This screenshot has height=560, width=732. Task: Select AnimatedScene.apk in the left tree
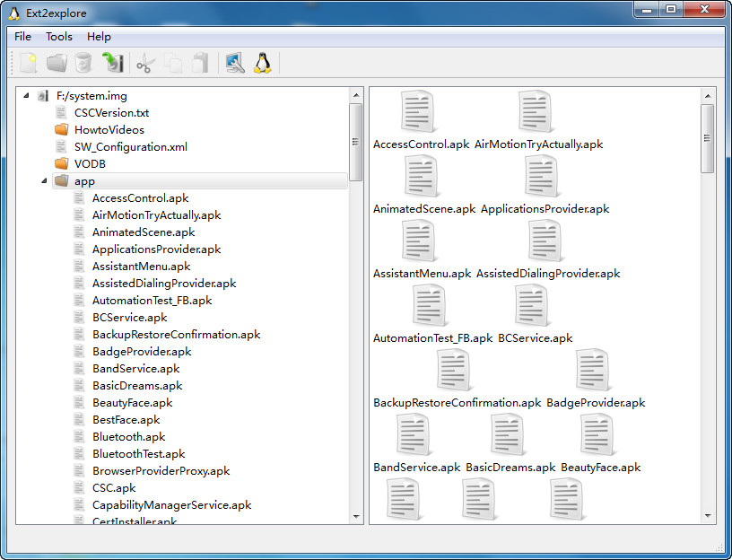[144, 232]
